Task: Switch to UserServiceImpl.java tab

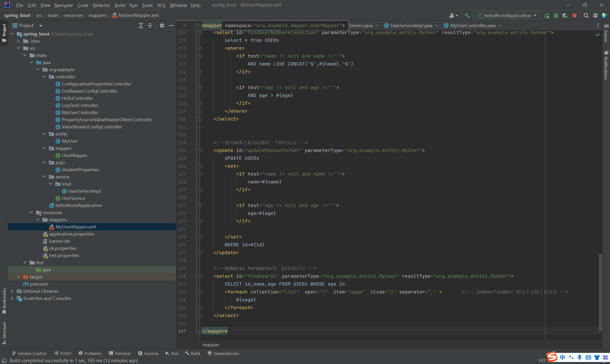Action: 411,25
